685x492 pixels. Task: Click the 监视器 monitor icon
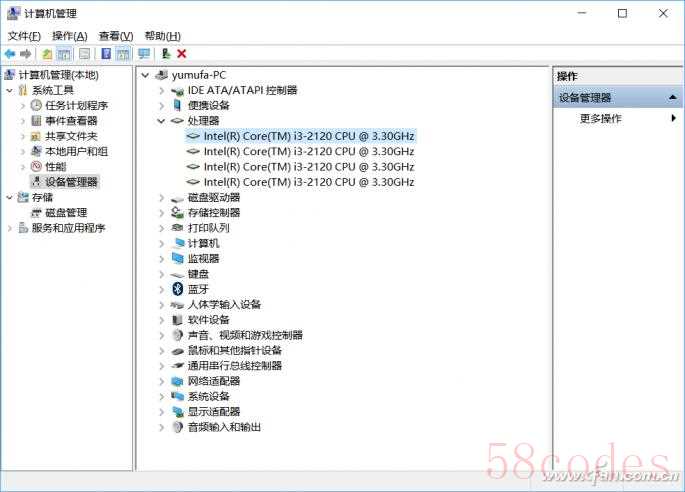click(177, 258)
